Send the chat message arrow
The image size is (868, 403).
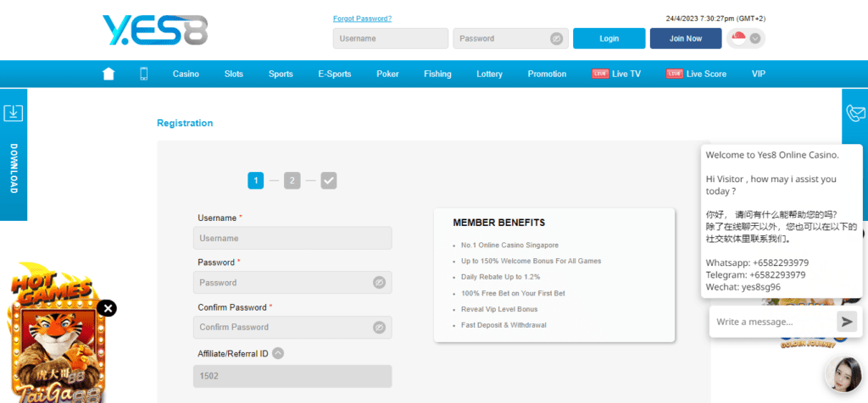846,321
